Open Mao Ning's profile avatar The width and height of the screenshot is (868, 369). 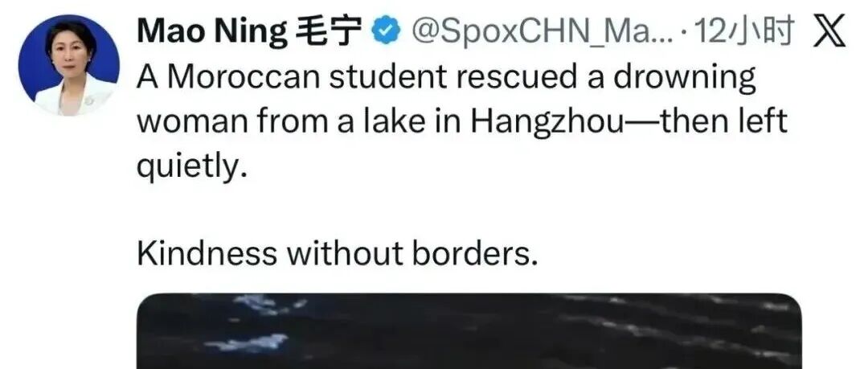[x=68, y=65]
